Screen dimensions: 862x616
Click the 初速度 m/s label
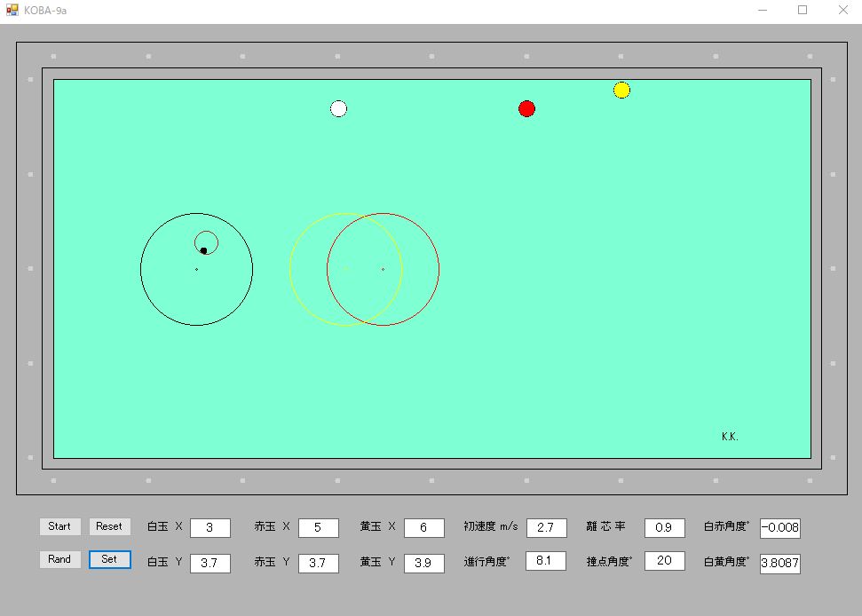click(x=491, y=526)
